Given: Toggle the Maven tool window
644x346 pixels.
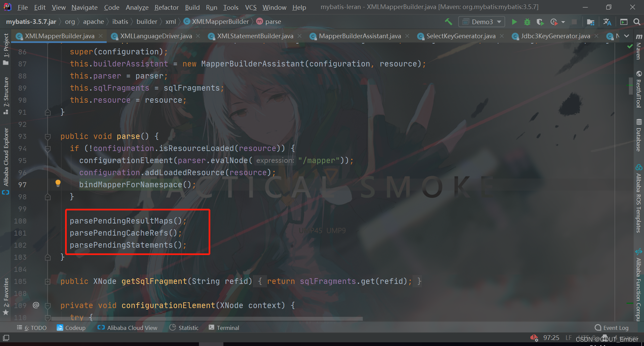Looking at the screenshot, I should click(x=639, y=47).
